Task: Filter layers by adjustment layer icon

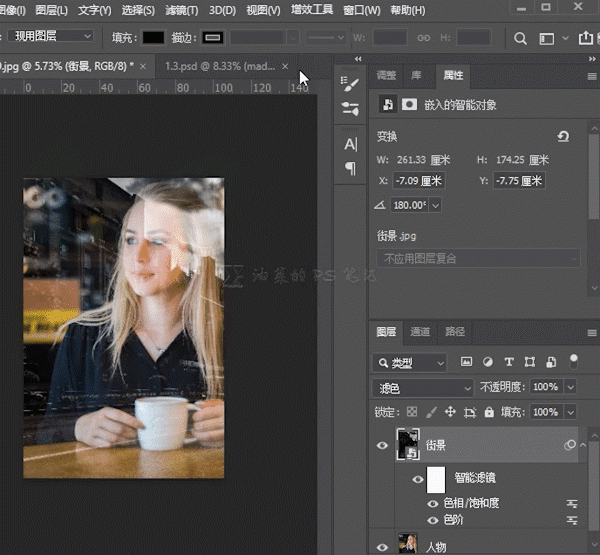Action: (488, 362)
